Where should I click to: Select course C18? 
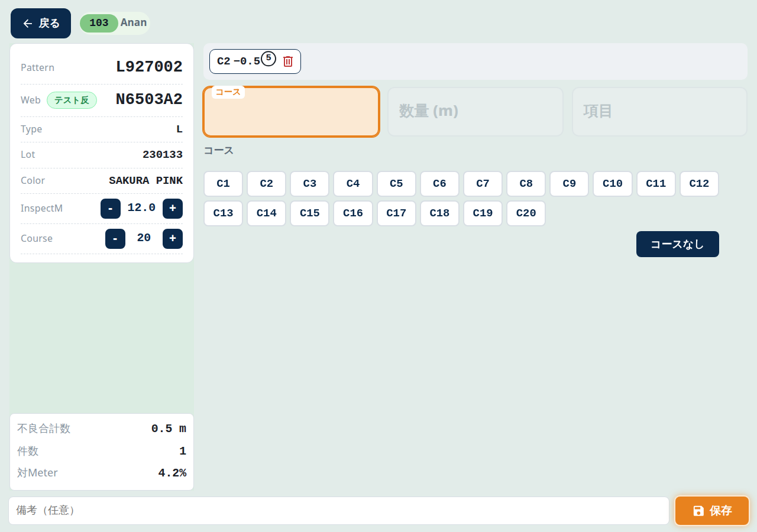click(439, 213)
